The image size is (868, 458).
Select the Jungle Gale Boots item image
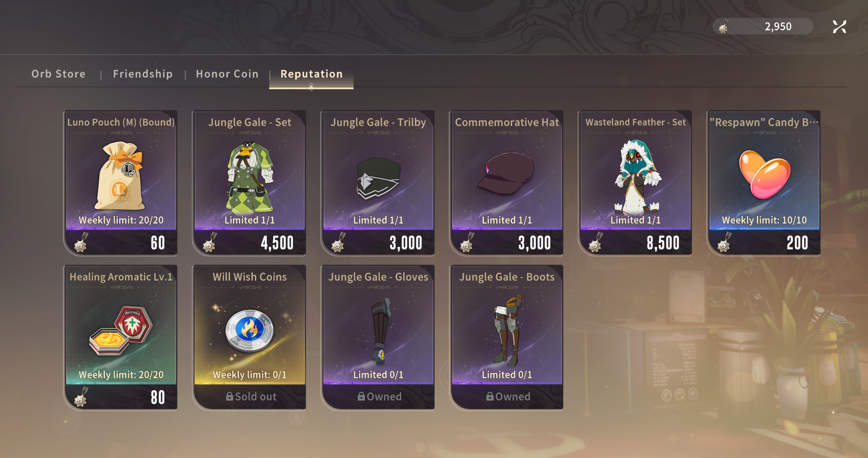pos(507,330)
